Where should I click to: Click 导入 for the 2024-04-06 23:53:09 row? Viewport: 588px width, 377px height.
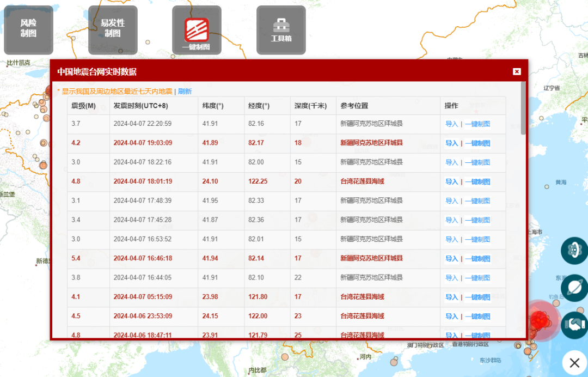click(x=452, y=316)
